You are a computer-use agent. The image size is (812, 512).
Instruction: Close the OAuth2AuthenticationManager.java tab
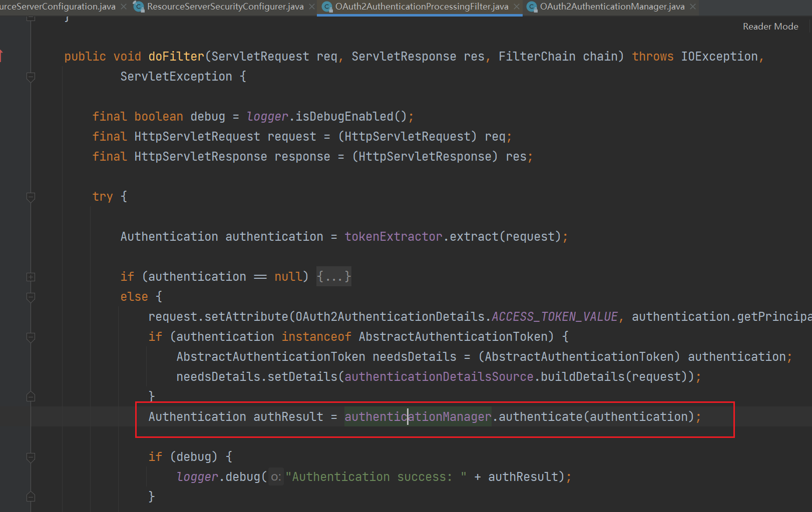coord(693,7)
